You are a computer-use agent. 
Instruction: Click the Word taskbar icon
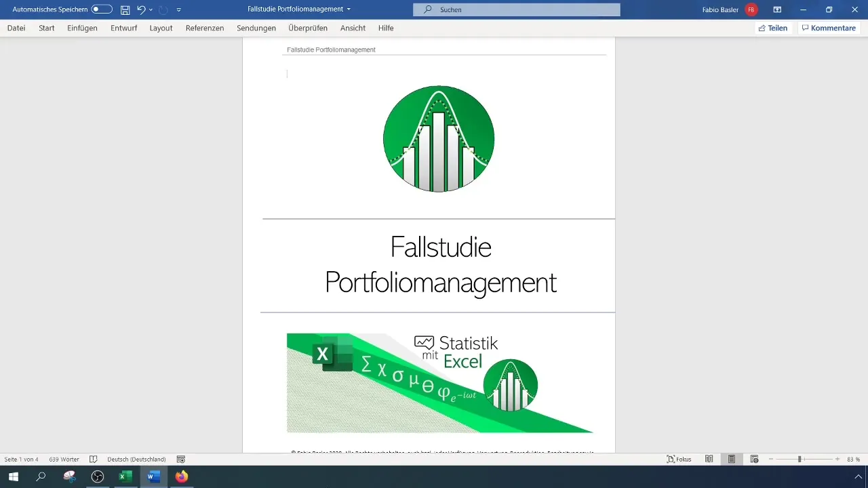[153, 476]
